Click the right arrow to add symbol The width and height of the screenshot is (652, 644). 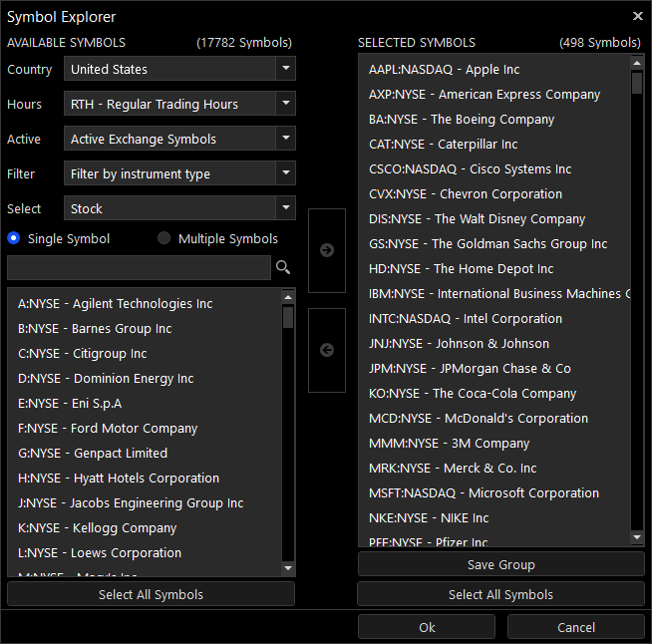(327, 250)
